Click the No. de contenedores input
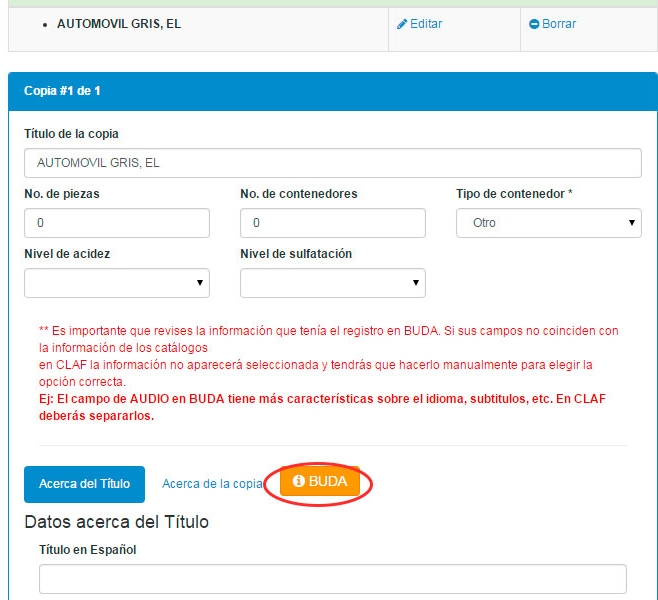 click(332, 223)
